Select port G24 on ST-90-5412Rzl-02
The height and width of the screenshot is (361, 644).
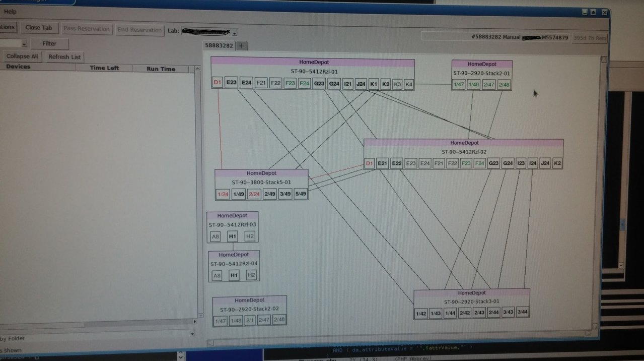(x=508, y=163)
